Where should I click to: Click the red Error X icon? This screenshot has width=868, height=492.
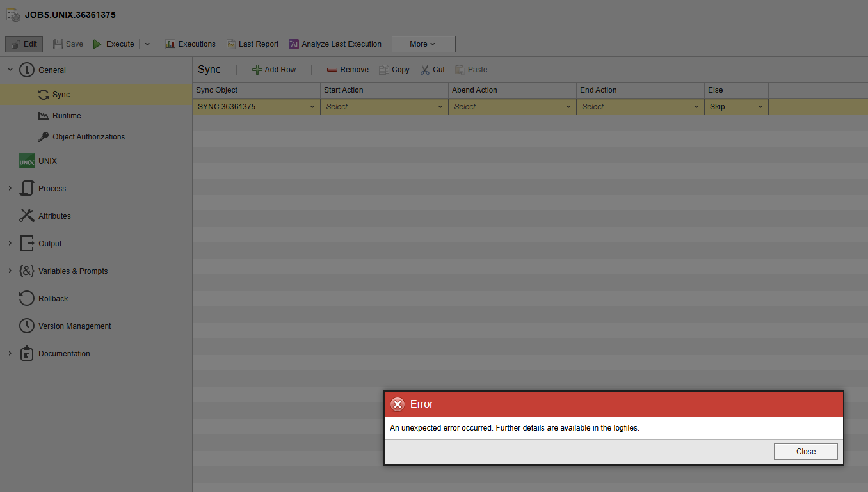[398, 404]
